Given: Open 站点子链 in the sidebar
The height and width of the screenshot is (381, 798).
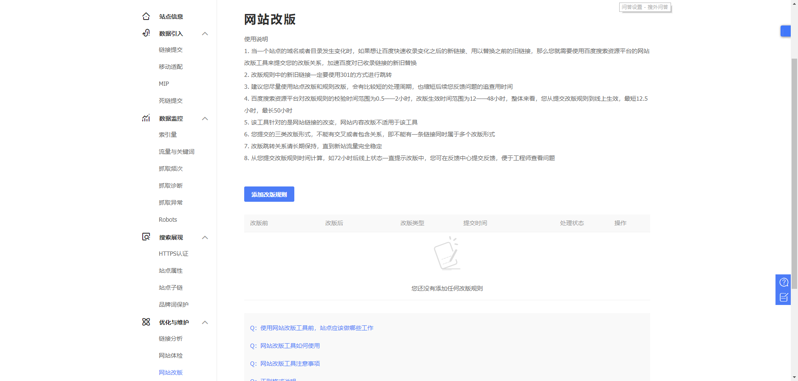Looking at the screenshot, I should coord(170,287).
